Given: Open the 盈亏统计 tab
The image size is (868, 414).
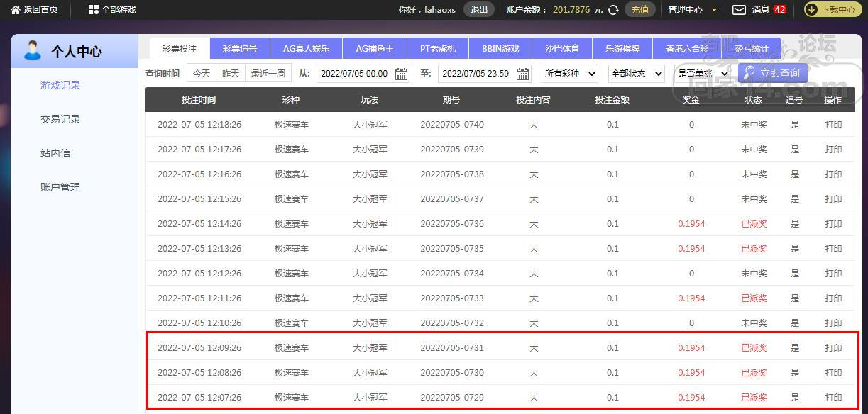Looking at the screenshot, I should coord(752,49).
